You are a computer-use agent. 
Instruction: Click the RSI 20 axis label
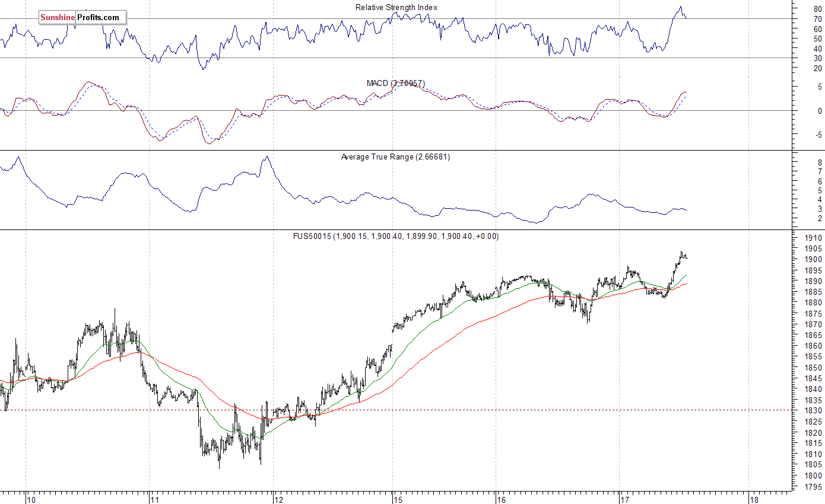pos(818,68)
